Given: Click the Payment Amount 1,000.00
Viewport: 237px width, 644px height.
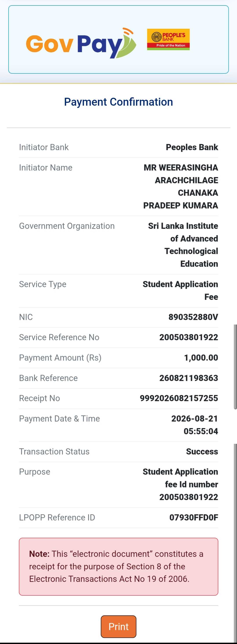Looking at the screenshot, I should pos(201,358).
